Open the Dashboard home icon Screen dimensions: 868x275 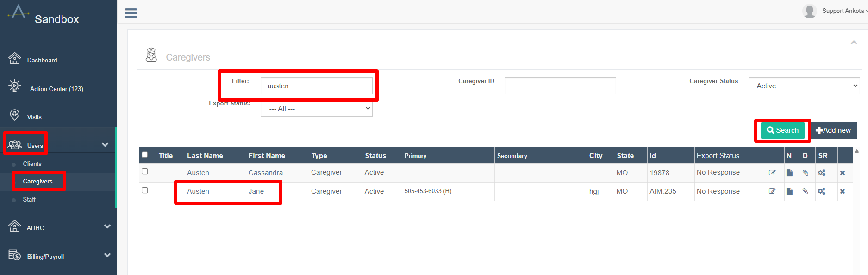[15, 58]
